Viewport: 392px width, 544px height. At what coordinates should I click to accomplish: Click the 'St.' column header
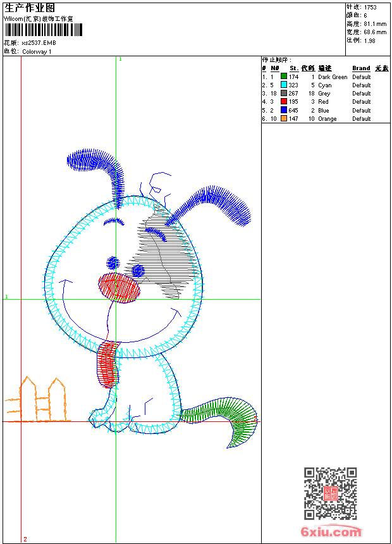tap(294, 68)
